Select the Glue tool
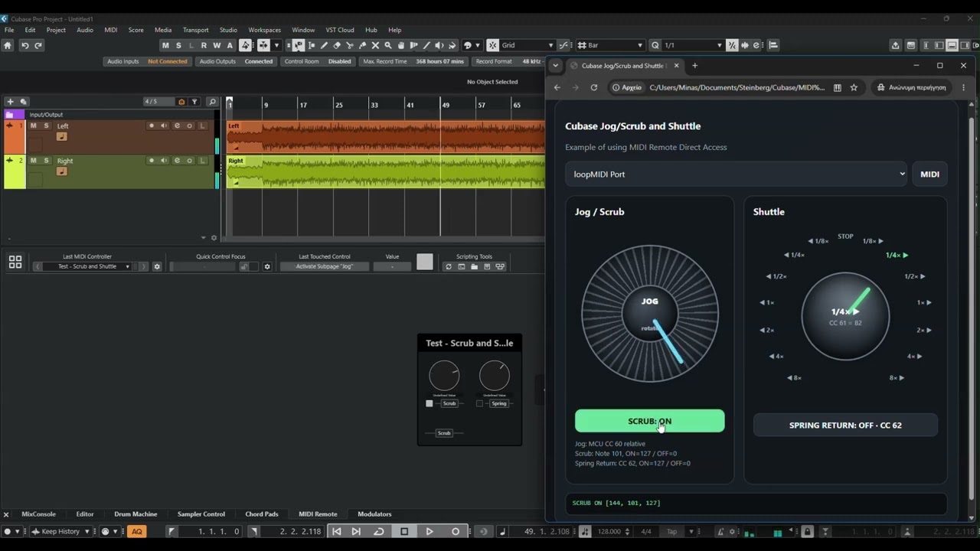 click(362, 45)
